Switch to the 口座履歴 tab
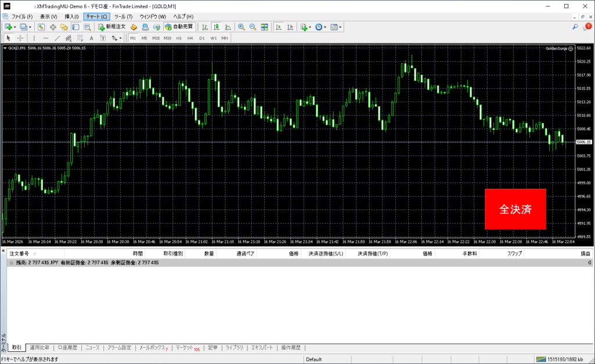Image resolution: width=595 pixels, height=364 pixels. click(x=67, y=348)
